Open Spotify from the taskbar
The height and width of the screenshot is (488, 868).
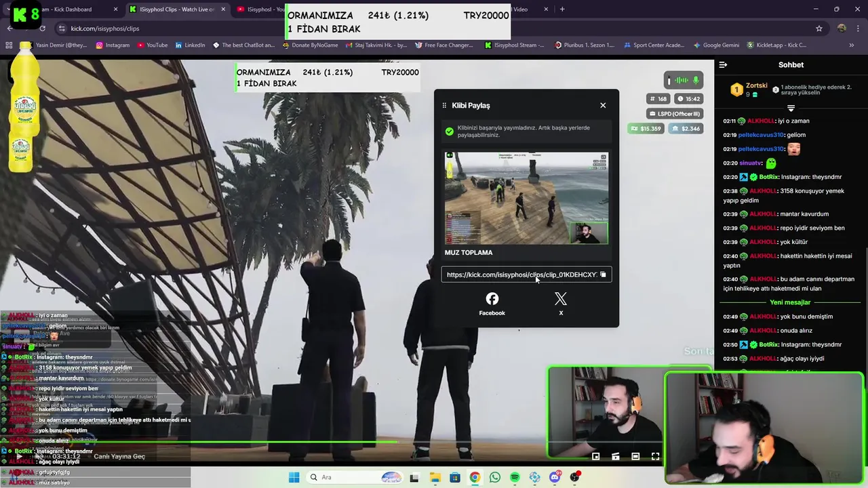pos(515,477)
